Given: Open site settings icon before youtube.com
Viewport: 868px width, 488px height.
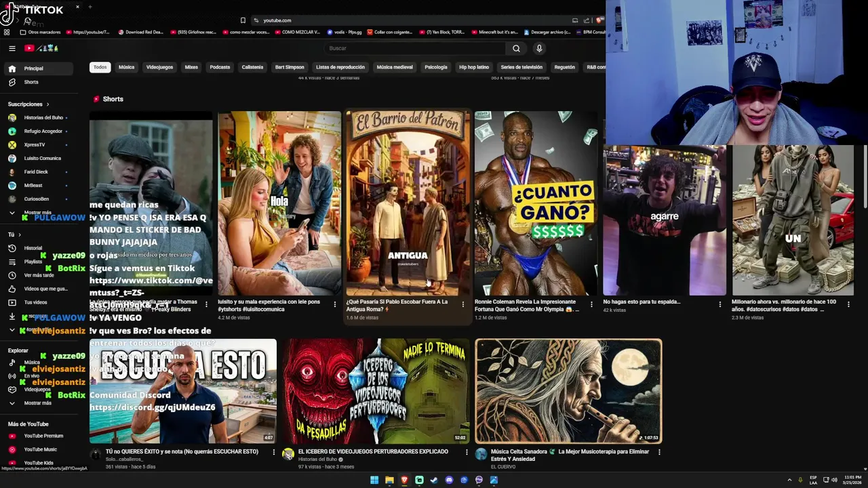Looking at the screenshot, I should (256, 20).
